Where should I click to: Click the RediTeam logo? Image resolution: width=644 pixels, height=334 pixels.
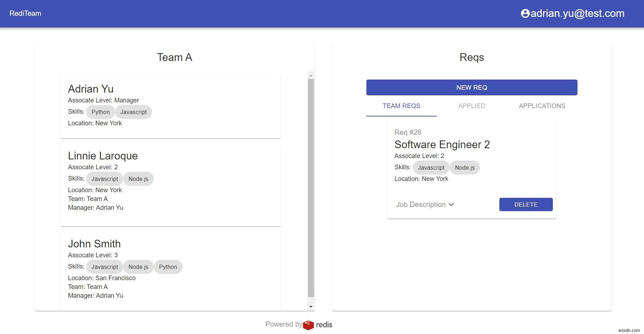pyautogui.click(x=25, y=13)
